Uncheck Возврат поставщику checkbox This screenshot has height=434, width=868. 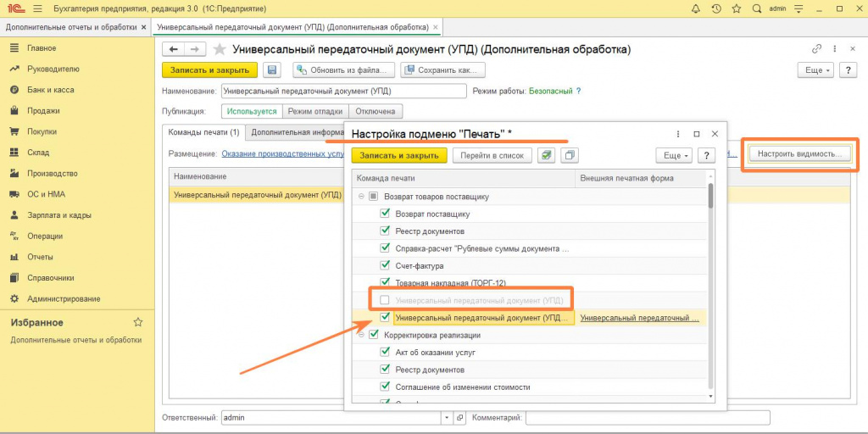(x=386, y=214)
